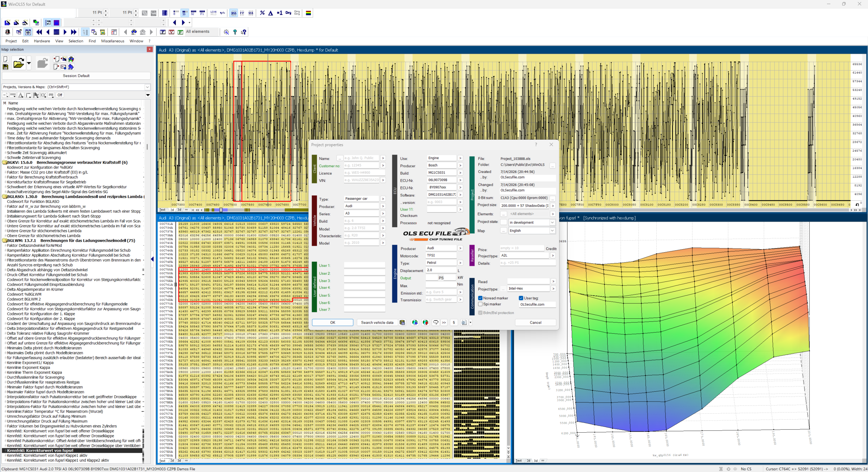The width and height of the screenshot is (868, 472).
Task: Click the arrow next to ECU Use Engine
Action: (460, 158)
